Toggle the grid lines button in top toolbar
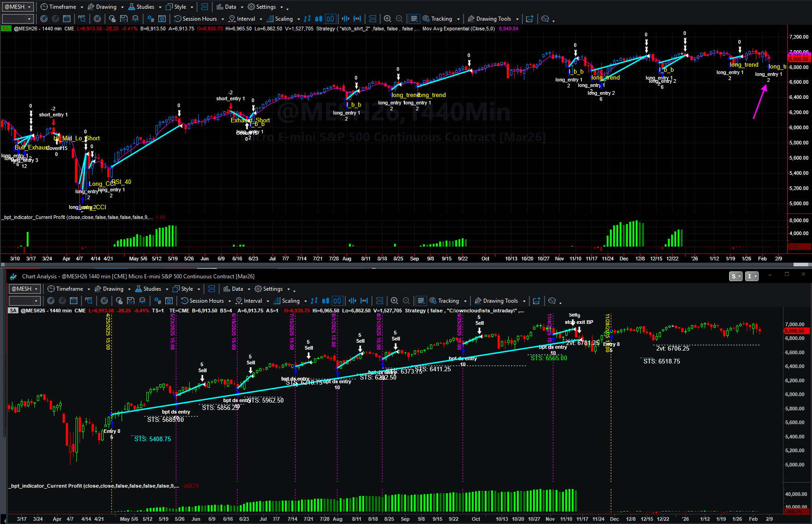The width and height of the screenshot is (812, 524). pos(414,19)
